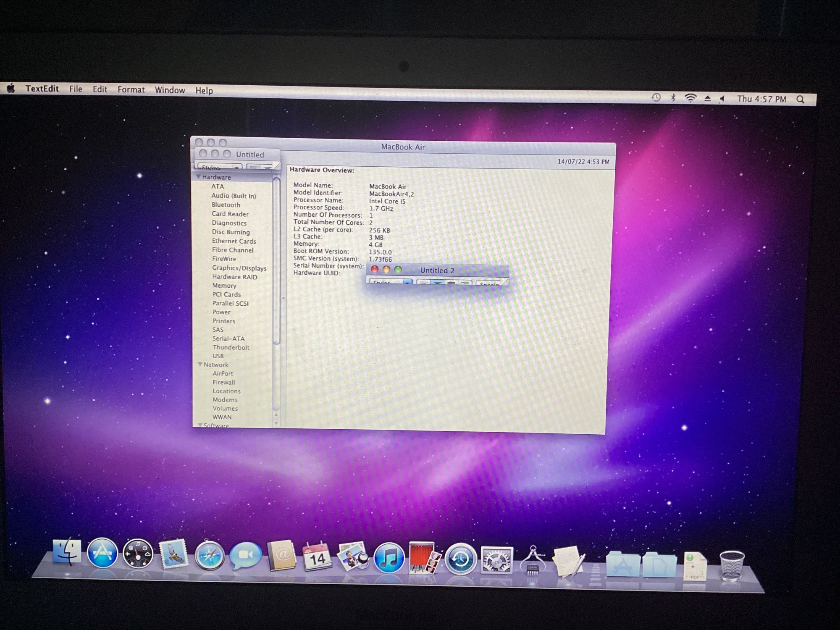Open System Preferences gear icon
Image resolution: width=840 pixels, height=630 pixels.
click(496, 560)
